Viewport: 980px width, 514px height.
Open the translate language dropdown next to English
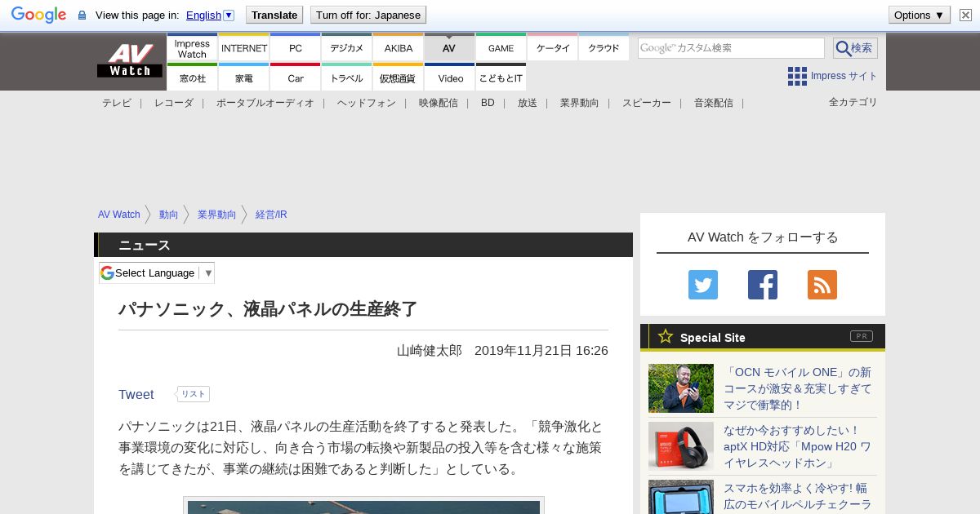(x=229, y=15)
